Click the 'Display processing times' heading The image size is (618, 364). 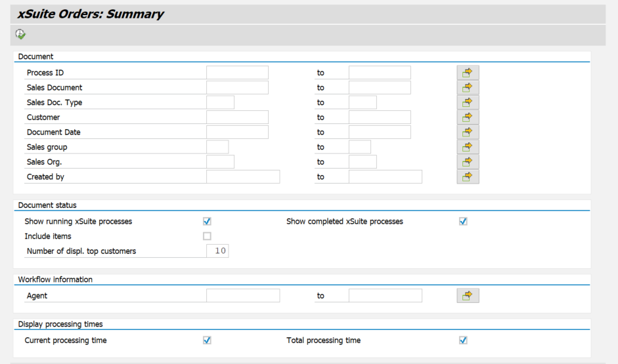(x=60, y=324)
